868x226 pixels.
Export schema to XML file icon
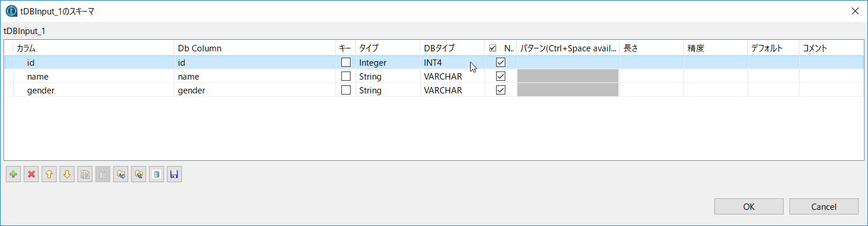[139, 174]
